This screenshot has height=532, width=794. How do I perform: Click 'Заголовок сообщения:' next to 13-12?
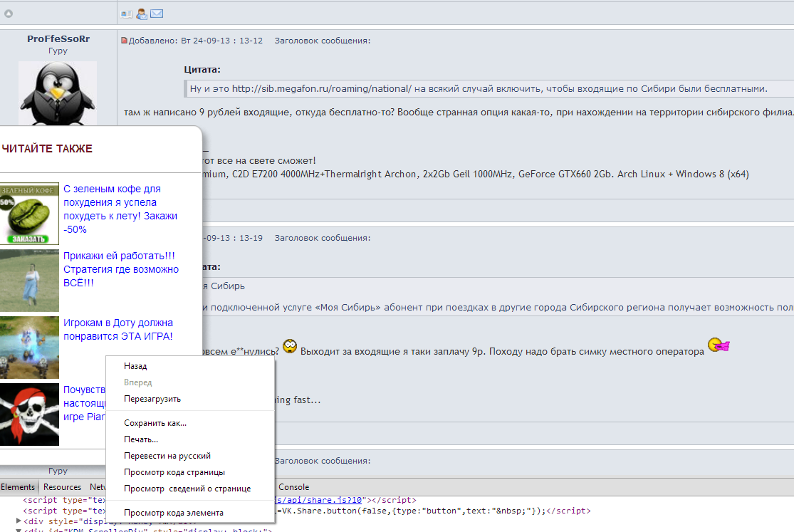click(x=323, y=41)
